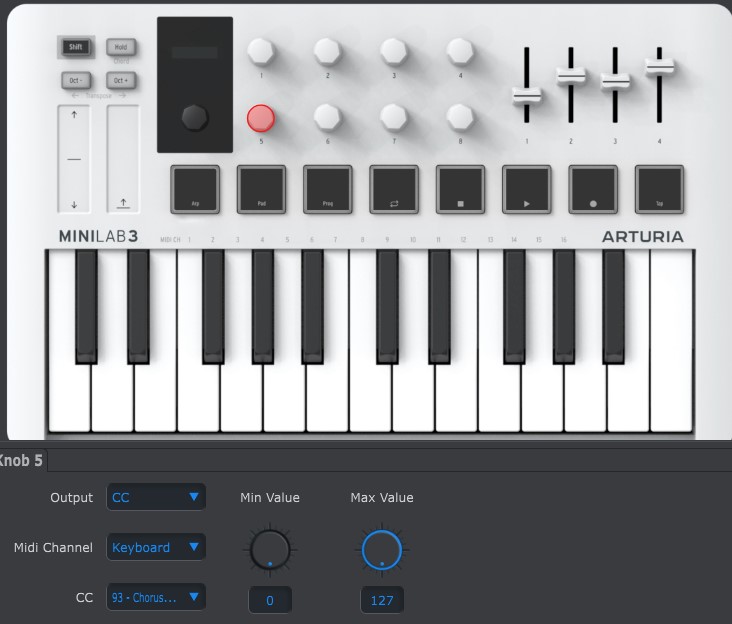Select knob 1
732x624 pixels.
260,51
